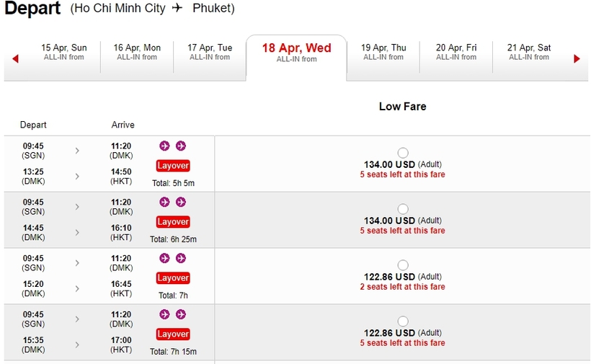
Task: Open Layover details for 7h flight
Action: [x=173, y=278]
